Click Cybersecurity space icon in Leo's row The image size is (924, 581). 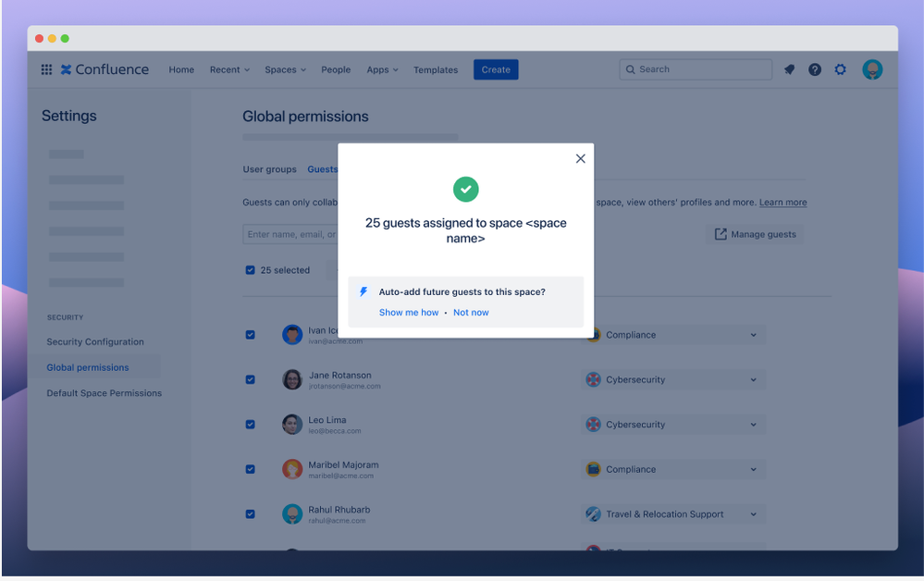(x=594, y=425)
